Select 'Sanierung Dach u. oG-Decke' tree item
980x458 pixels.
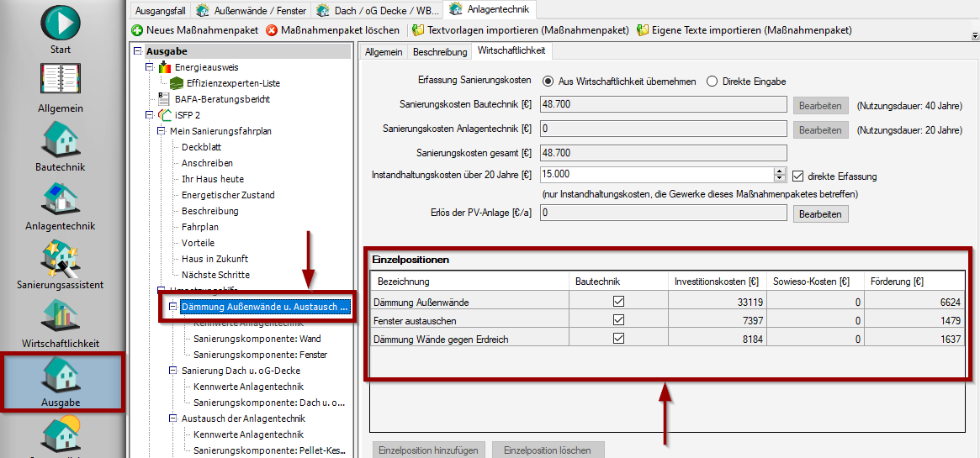(x=241, y=371)
